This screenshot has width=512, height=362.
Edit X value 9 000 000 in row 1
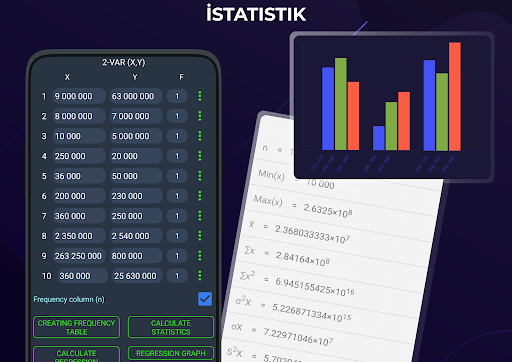pyautogui.click(x=79, y=96)
